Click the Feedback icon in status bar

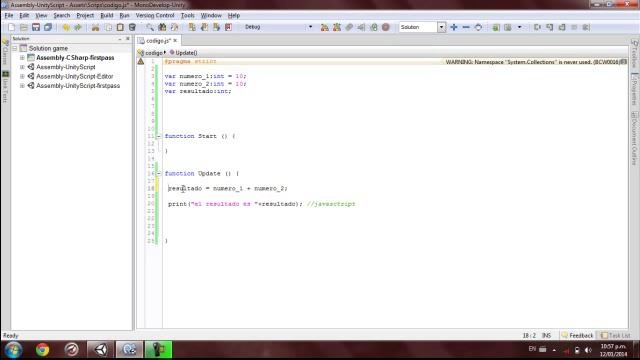565,335
